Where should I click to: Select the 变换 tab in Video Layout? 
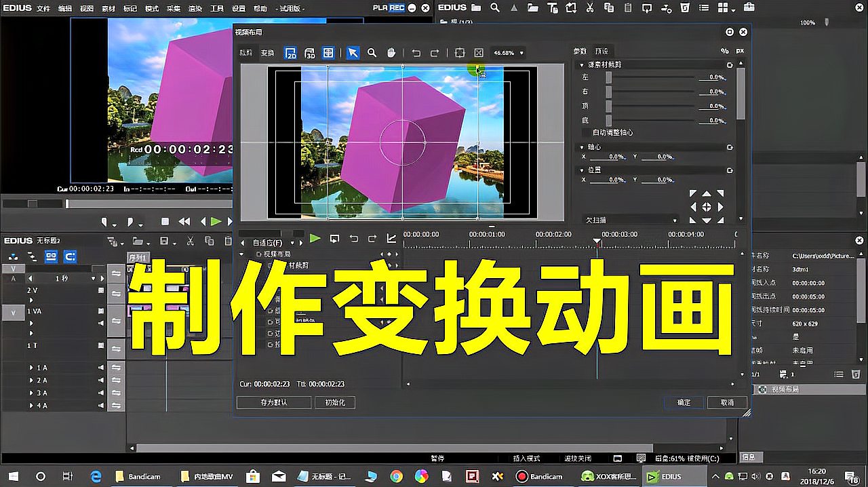[267, 52]
